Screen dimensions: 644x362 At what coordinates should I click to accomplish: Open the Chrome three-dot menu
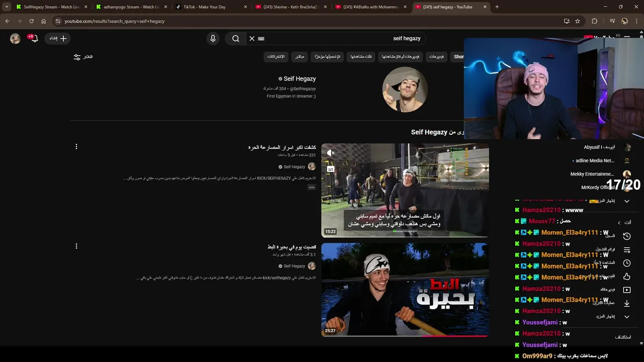tap(637, 21)
